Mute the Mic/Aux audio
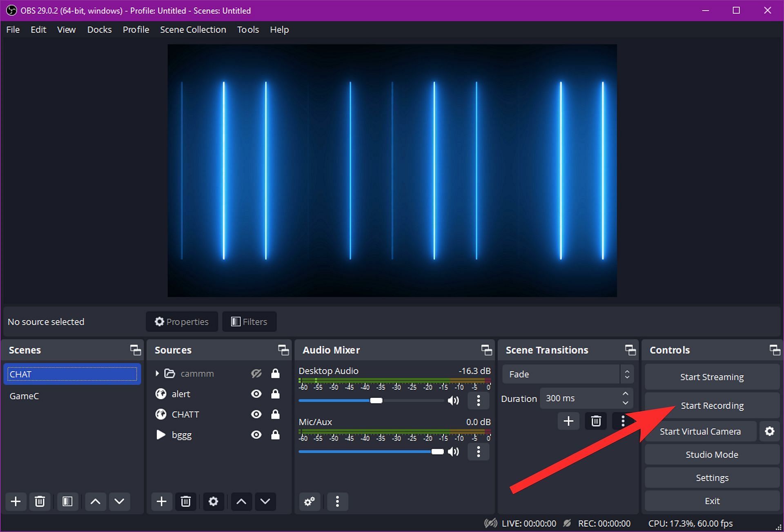784x532 pixels. (x=453, y=452)
